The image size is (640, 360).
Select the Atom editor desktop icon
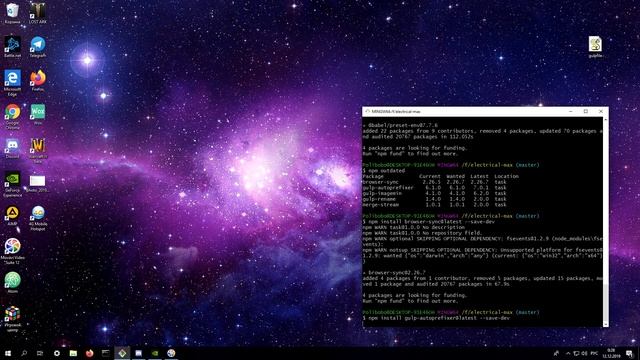pos(12,282)
